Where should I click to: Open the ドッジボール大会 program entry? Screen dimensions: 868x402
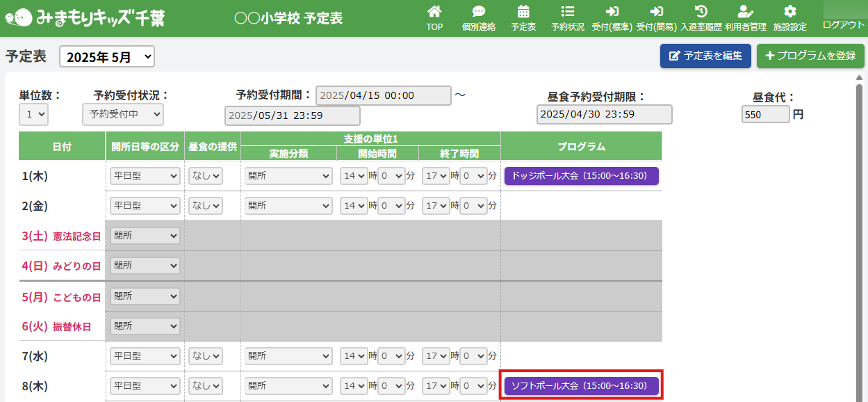581,176
